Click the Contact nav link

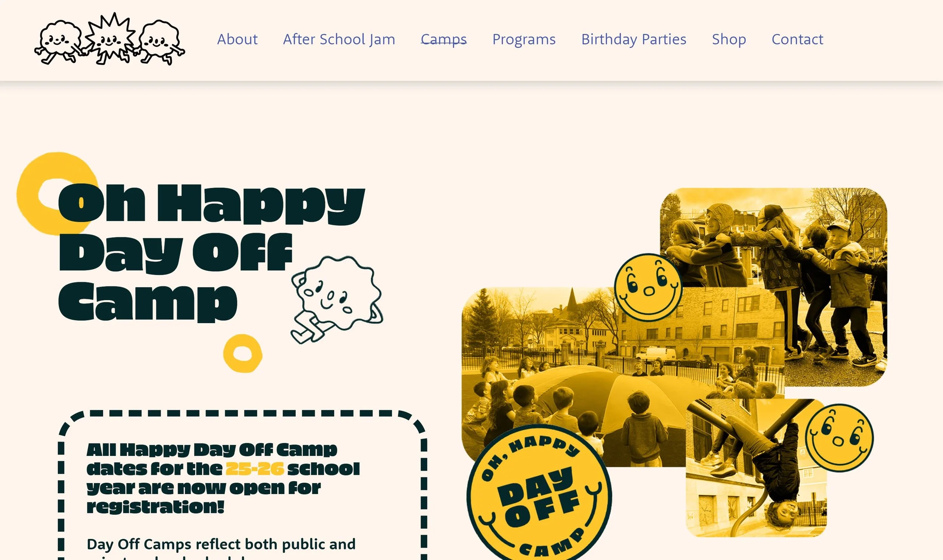797,39
